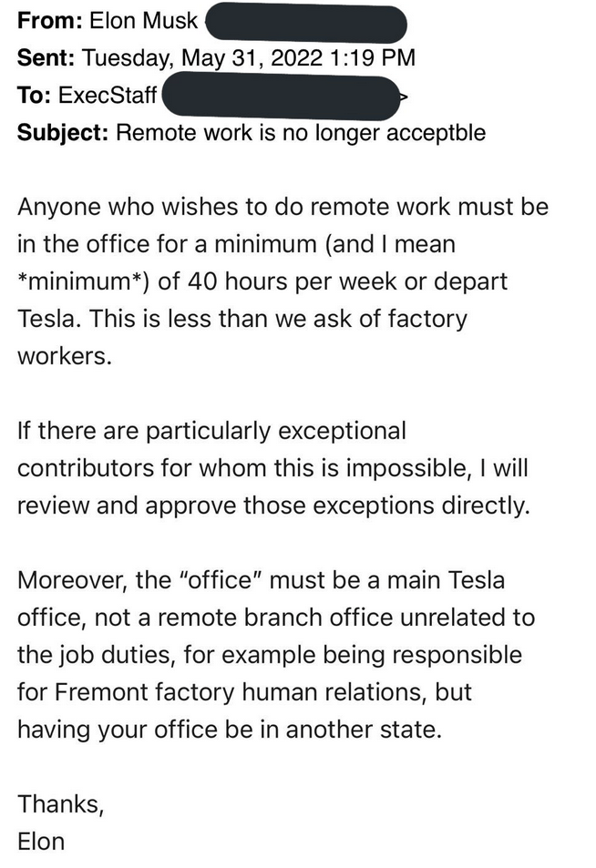Select the ExecStaff recipient name
The image size is (596, 868).
(x=108, y=96)
